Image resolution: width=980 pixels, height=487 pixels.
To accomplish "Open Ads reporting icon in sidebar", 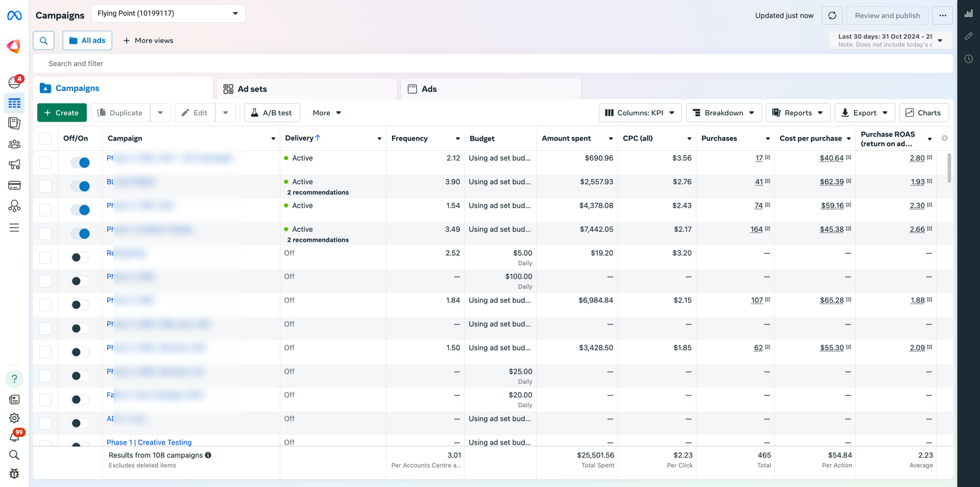I will (14, 123).
